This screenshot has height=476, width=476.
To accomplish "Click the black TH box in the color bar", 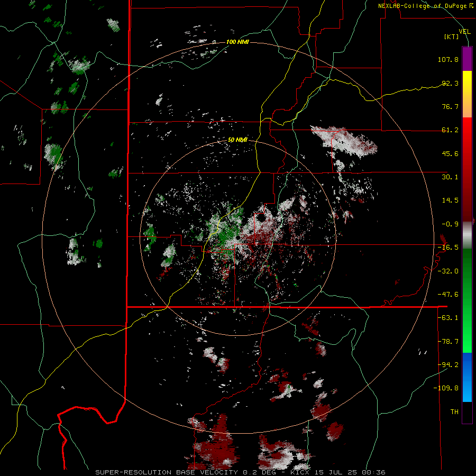I will (467, 412).
